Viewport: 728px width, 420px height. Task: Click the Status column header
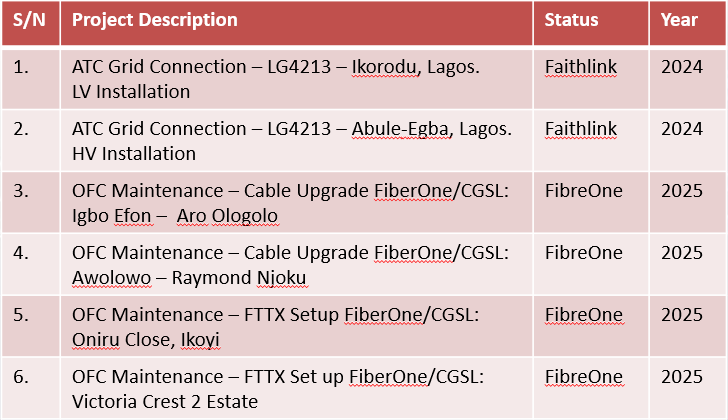pyautogui.click(x=572, y=21)
